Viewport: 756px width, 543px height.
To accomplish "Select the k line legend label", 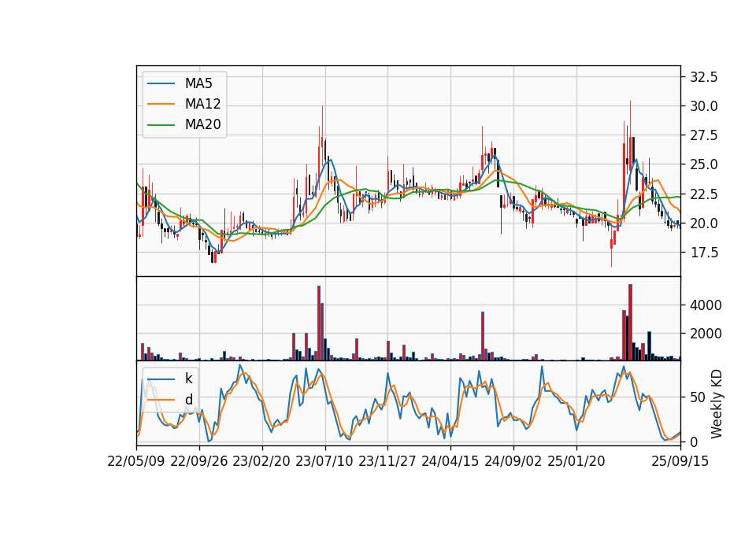I will point(188,379).
